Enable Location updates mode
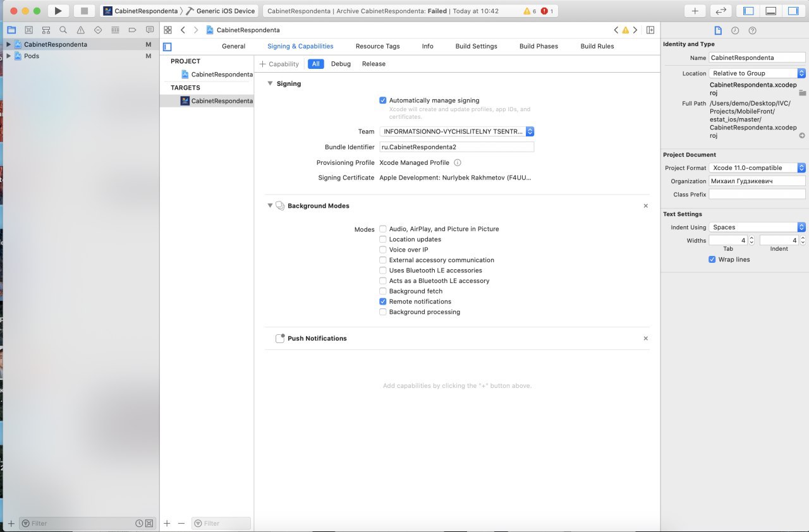 click(382, 239)
